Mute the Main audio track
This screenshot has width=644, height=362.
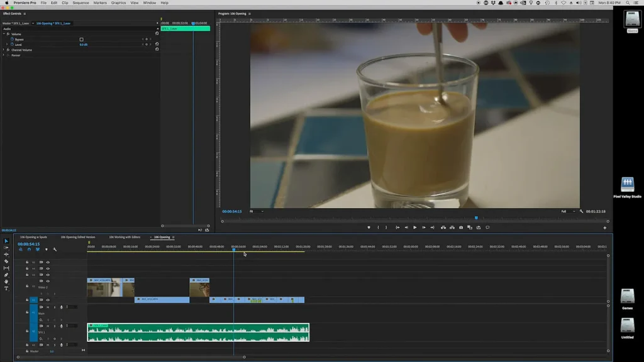(48, 307)
